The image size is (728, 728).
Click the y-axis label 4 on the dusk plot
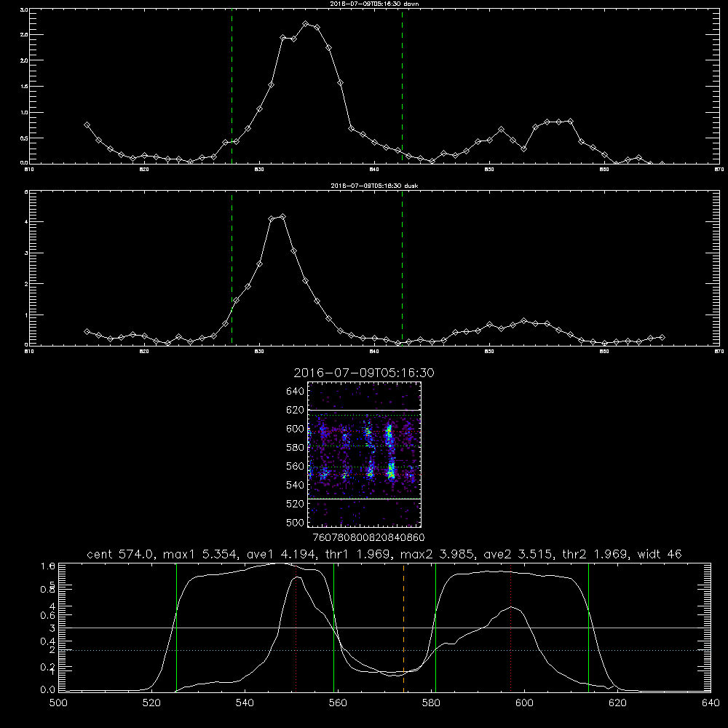(x=26, y=221)
